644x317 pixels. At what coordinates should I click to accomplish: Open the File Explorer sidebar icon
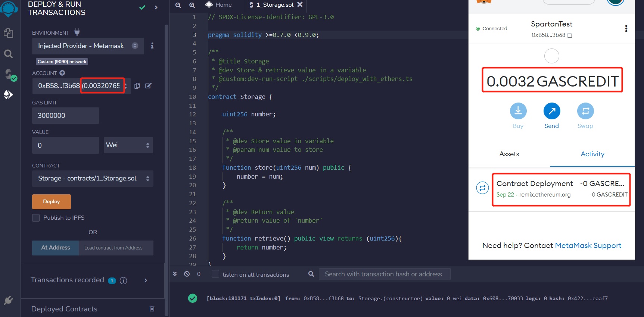pos(8,33)
